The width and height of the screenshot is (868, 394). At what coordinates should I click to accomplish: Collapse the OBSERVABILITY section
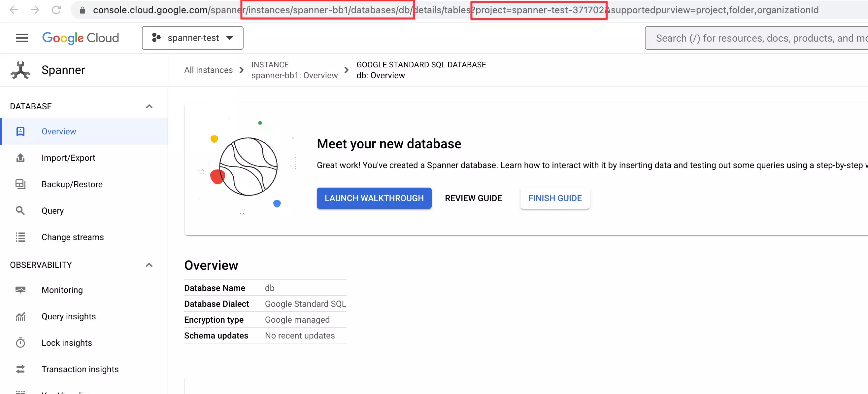(x=149, y=265)
